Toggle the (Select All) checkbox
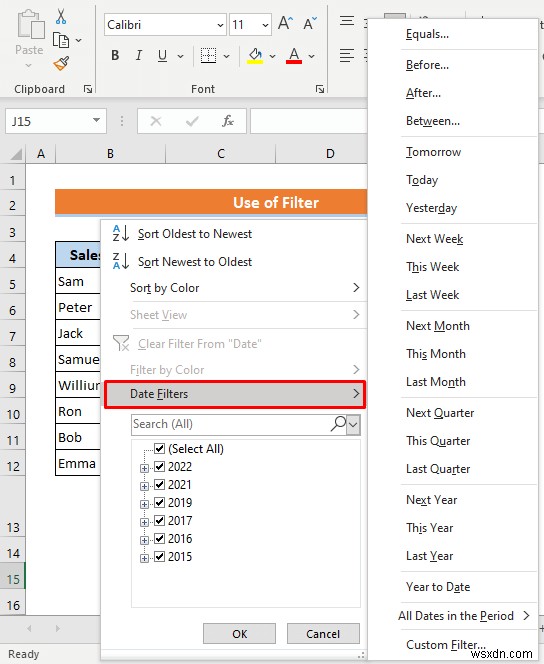544x664 pixels. (x=159, y=448)
